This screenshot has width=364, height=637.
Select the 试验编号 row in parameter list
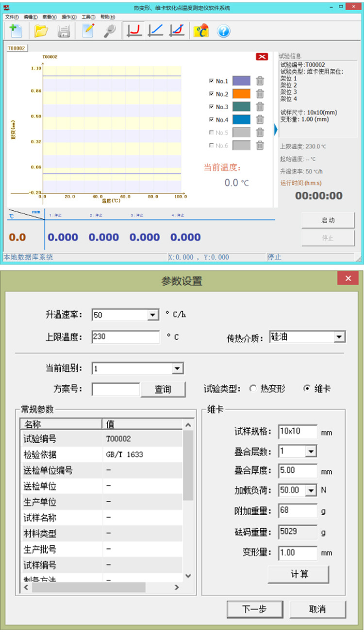click(x=101, y=439)
